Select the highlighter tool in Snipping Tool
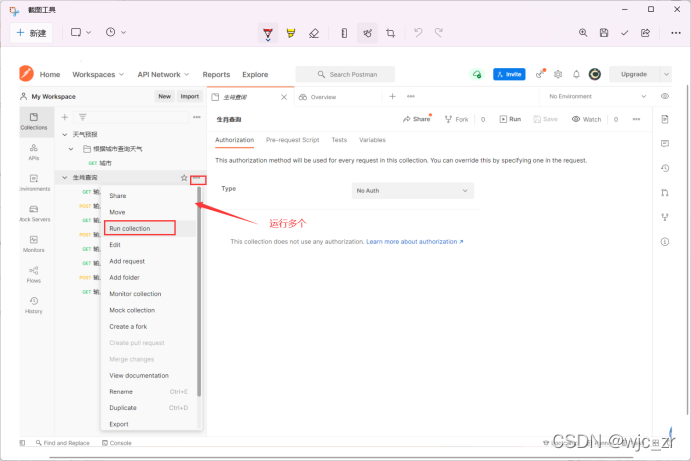Viewport: 691px width, 461px height. 291,33
